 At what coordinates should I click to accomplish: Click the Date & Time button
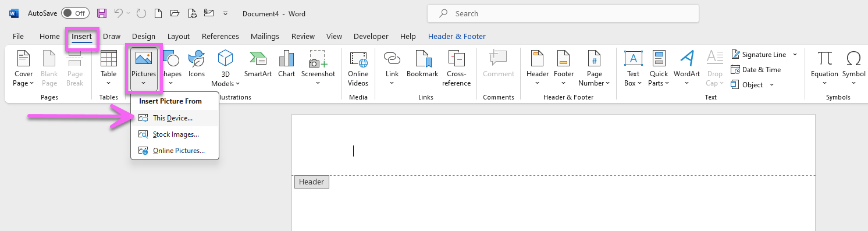tap(756, 70)
